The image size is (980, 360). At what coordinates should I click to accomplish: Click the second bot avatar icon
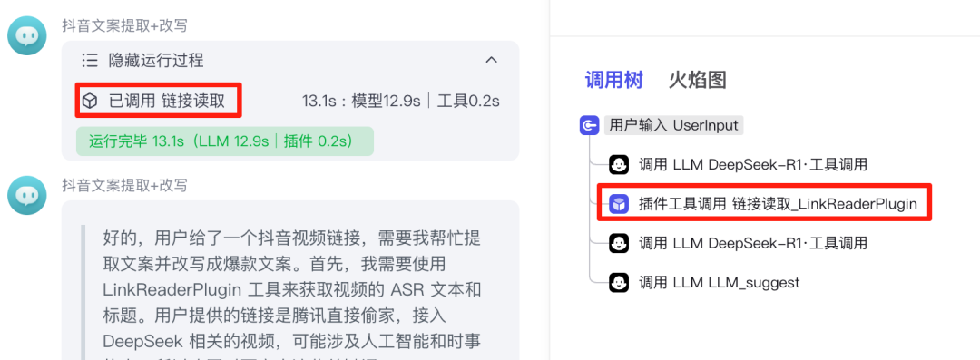pos(27,196)
